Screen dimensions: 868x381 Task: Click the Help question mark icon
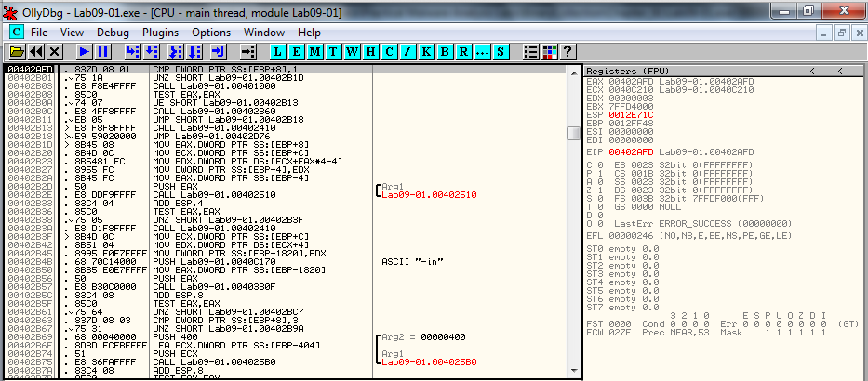568,52
